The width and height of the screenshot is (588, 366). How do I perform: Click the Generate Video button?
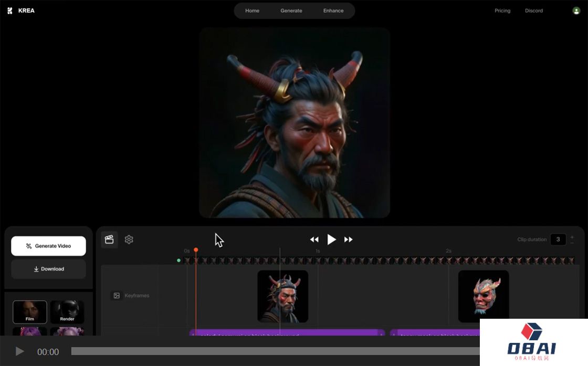[x=48, y=246]
